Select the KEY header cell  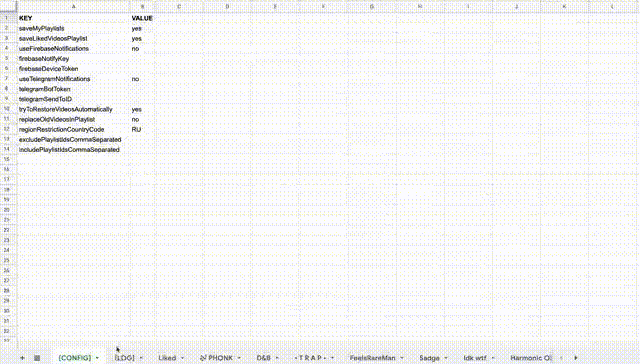point(73,18)
